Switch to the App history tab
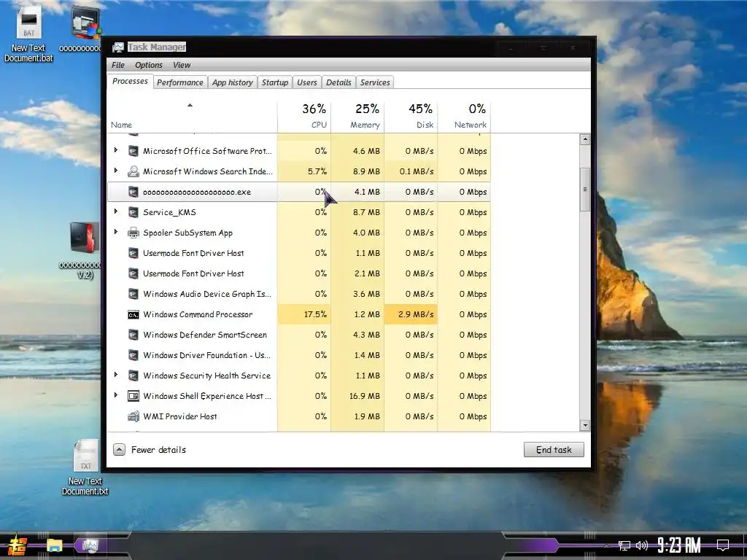This screenshot has height=560, width=747. [x=233, y=82]
